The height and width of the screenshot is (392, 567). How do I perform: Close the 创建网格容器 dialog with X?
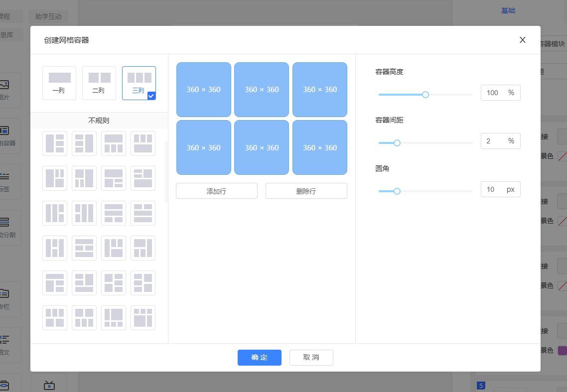tap(523, 40)
